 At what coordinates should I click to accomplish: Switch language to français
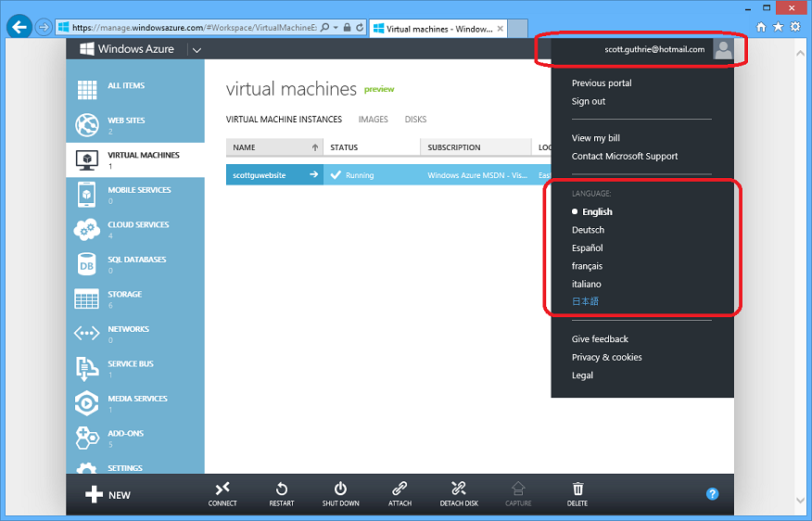point(587,266)
